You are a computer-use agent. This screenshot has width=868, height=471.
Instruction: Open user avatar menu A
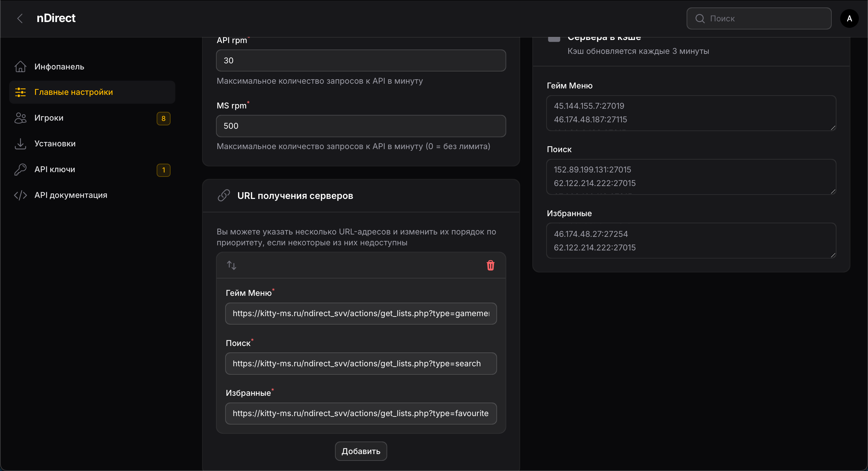849,18
